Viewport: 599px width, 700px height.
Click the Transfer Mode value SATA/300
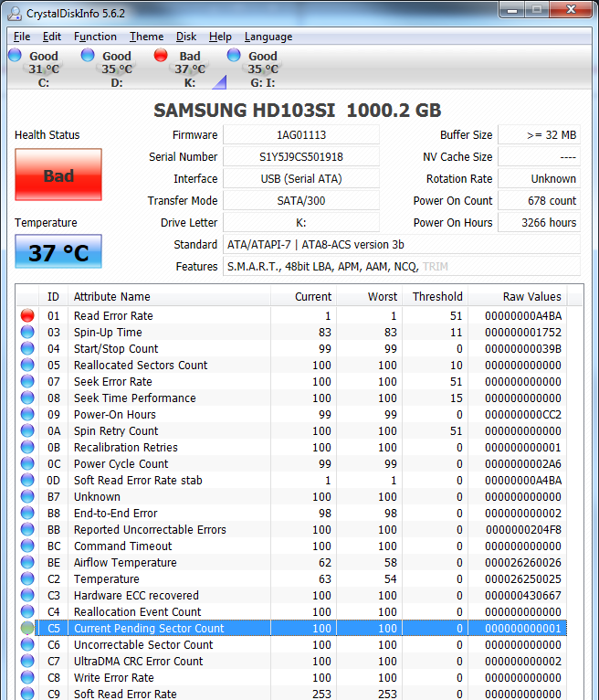pyautogui.click(x=301, y=200)
